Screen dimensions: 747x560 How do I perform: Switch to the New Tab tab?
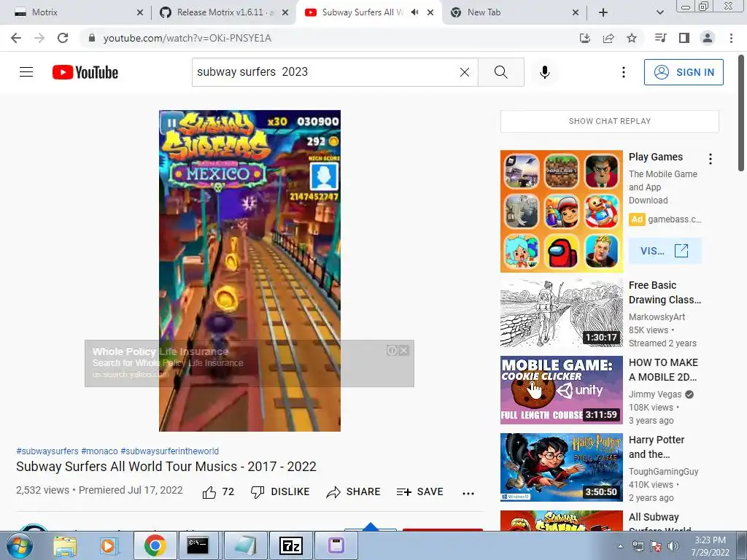pyautogui.click(x=514, y=12)
